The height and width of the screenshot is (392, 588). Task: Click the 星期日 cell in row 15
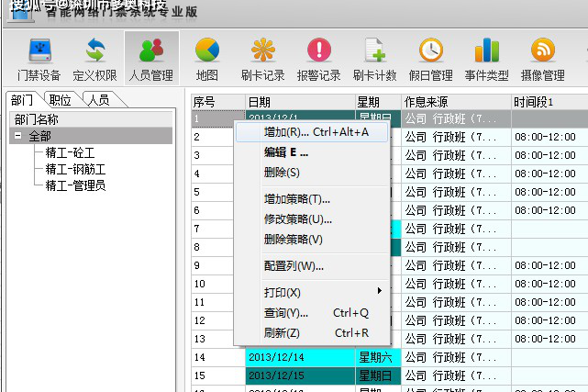tap(378, 375)
